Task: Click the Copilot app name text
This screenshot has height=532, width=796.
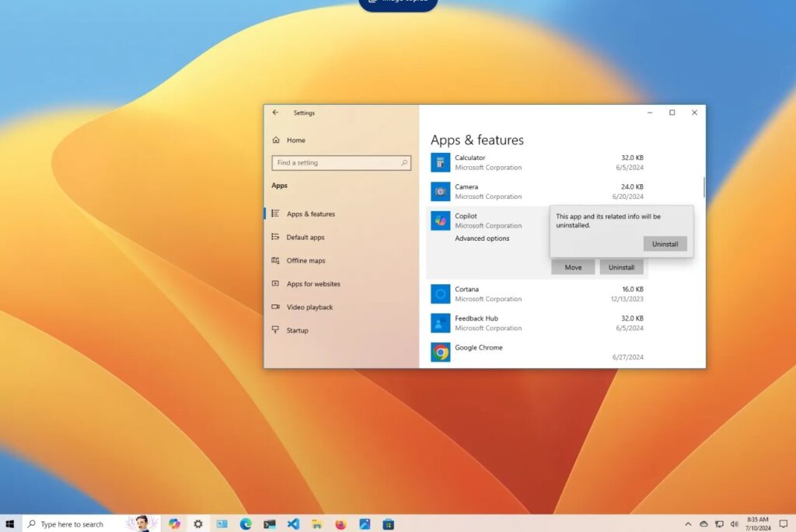Action: pos(466,216)
